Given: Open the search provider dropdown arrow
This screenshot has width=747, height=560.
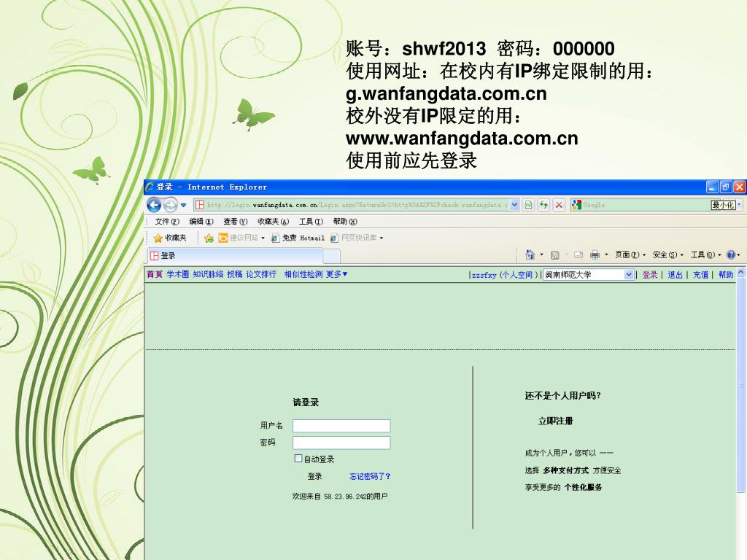Looking at the screenshot, I should tap(739, 205).
